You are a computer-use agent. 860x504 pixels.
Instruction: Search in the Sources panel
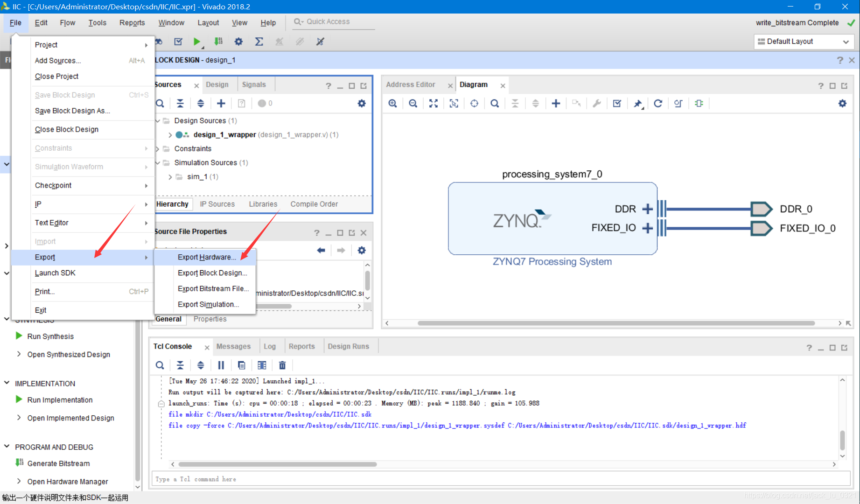[x=160, y=103]
